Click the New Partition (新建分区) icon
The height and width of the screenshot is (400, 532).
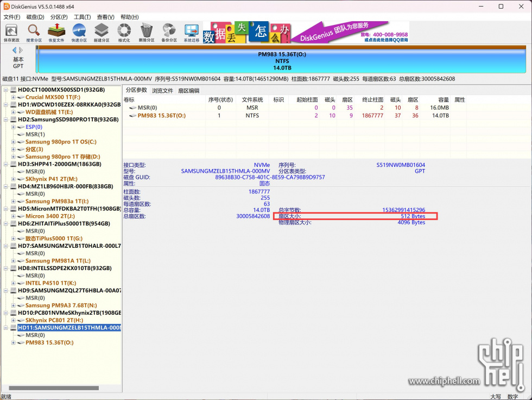tap(102, 33)
